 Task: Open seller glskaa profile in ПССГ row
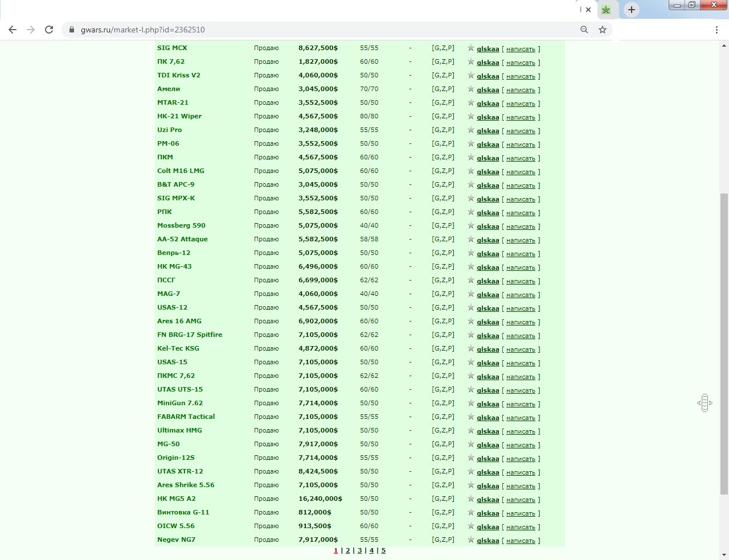(x=488, y=281)
